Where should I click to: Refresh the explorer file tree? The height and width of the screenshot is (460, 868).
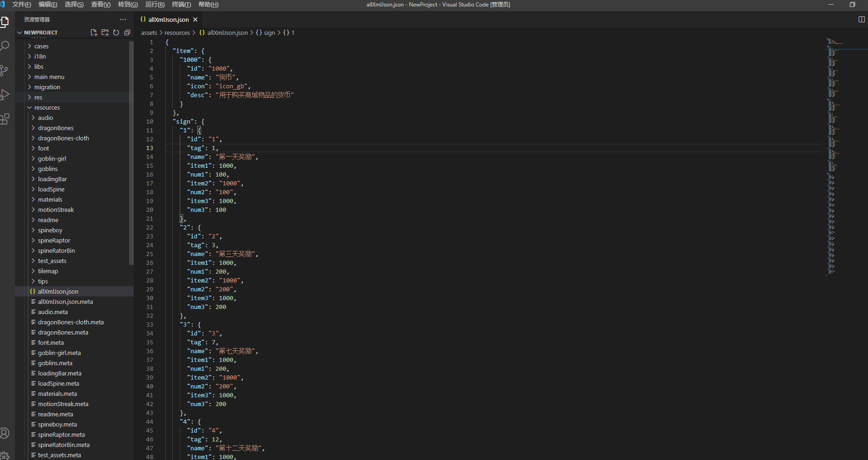tap(116, 33)
